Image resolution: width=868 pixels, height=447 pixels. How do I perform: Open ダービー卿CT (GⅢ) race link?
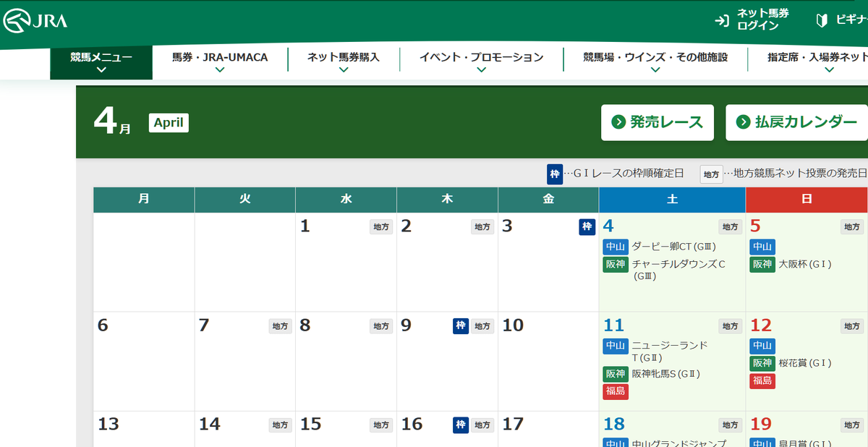click(674, 247)
